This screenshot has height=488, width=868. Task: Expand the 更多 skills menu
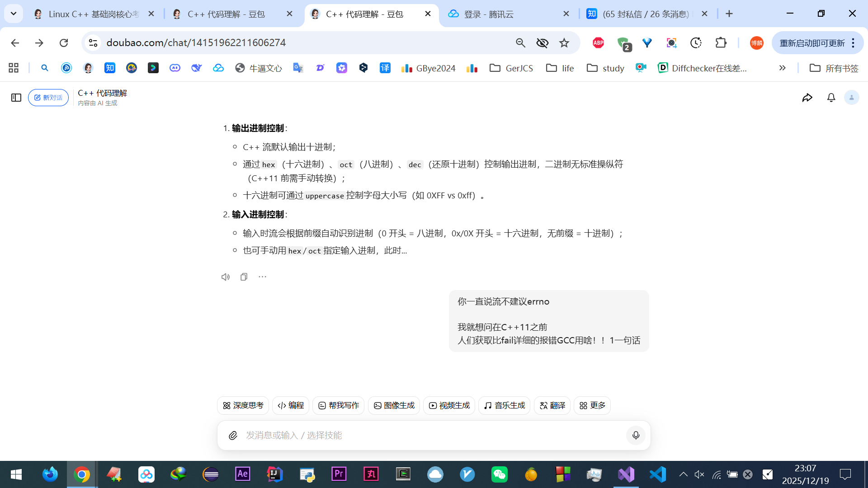click(x=592, y=405)
